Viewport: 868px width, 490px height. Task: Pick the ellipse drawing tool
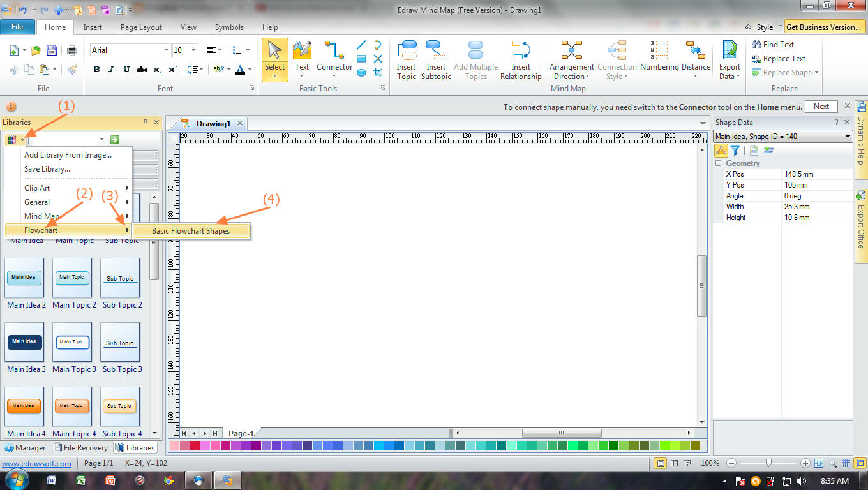tap(361, 73)
